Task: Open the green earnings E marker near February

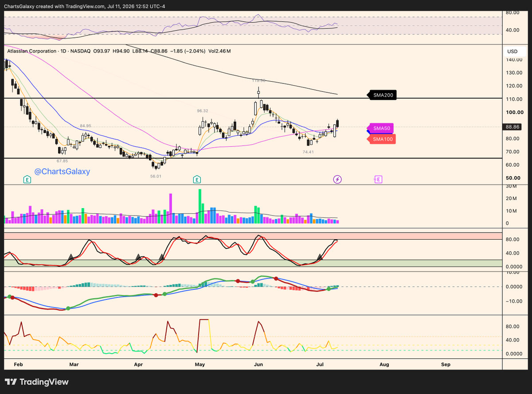Action: pyautogui.click(x=27, y=179)
